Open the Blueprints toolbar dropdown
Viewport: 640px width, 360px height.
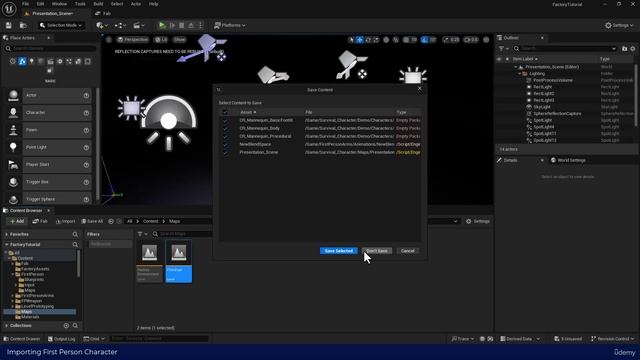coord(120,25)
